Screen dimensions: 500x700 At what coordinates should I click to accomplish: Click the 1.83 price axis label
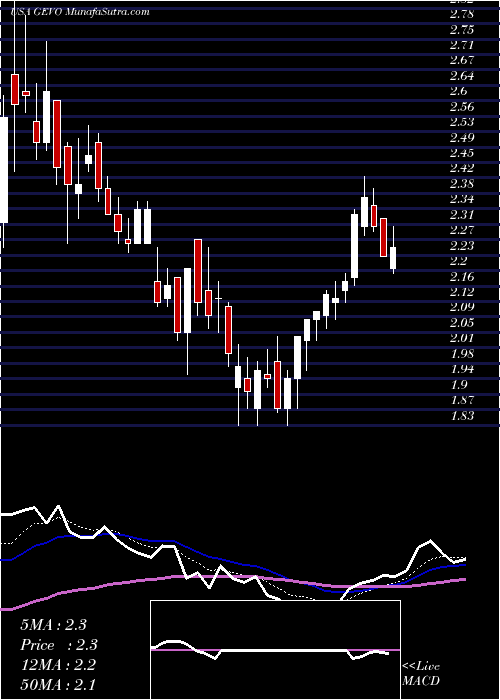pyautogui.click(x=462, y=416)
